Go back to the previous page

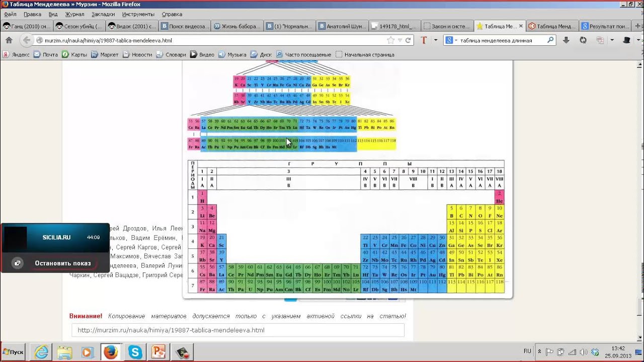pyautogui.click(x=26, y=40)
